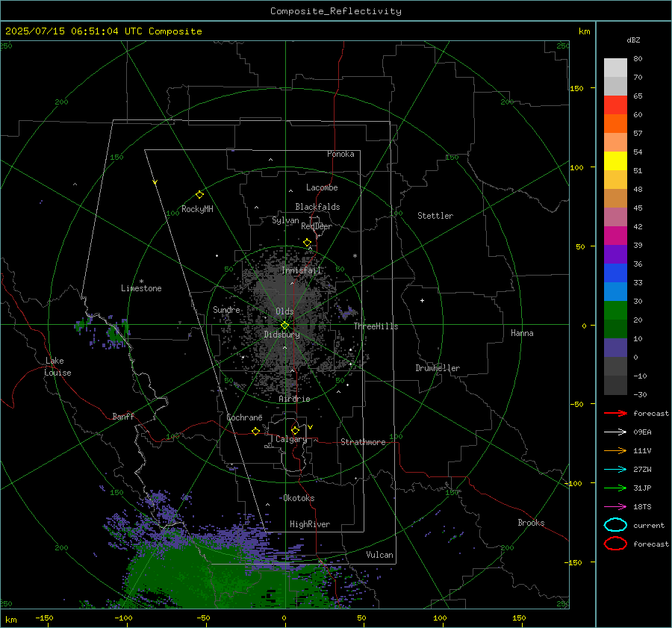672x628 pixels.
Task: Click the Hanna label
Action: 522,333
